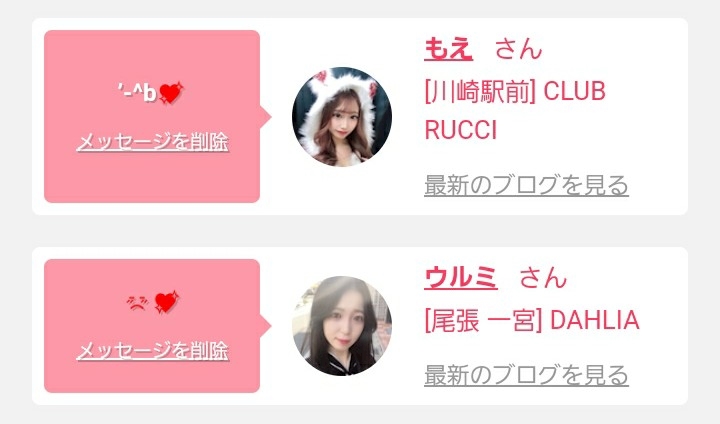The width and height of the screenshot is (720, 424).
Task: Click the crying face emoji in ウルミ's message
Action: (x=137, y=303)
